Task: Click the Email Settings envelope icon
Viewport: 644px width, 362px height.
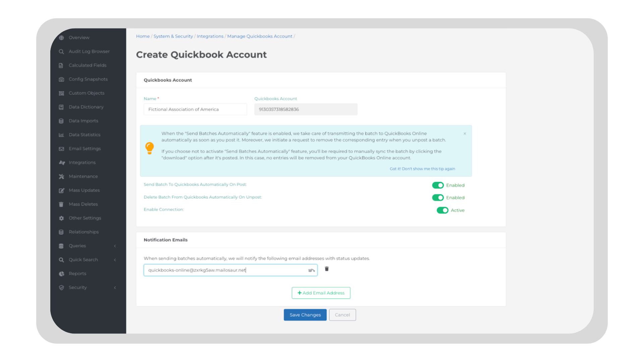Action: 61,149
